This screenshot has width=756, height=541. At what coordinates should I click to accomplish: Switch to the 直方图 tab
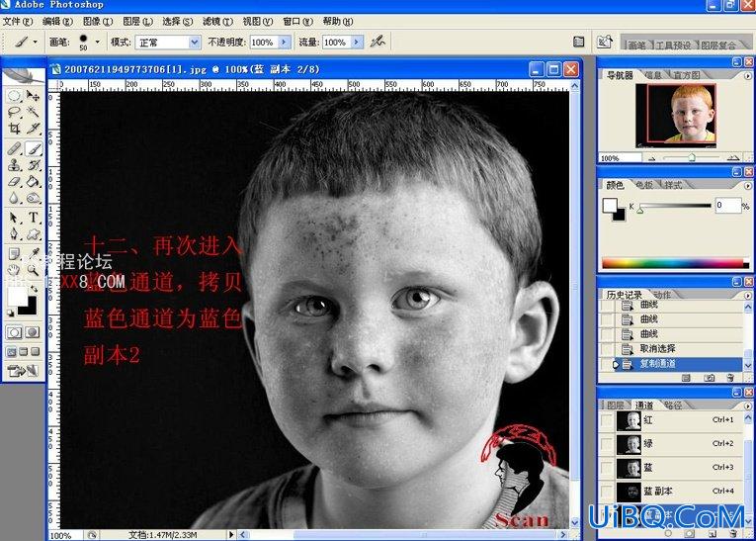(x=686, y=75)
